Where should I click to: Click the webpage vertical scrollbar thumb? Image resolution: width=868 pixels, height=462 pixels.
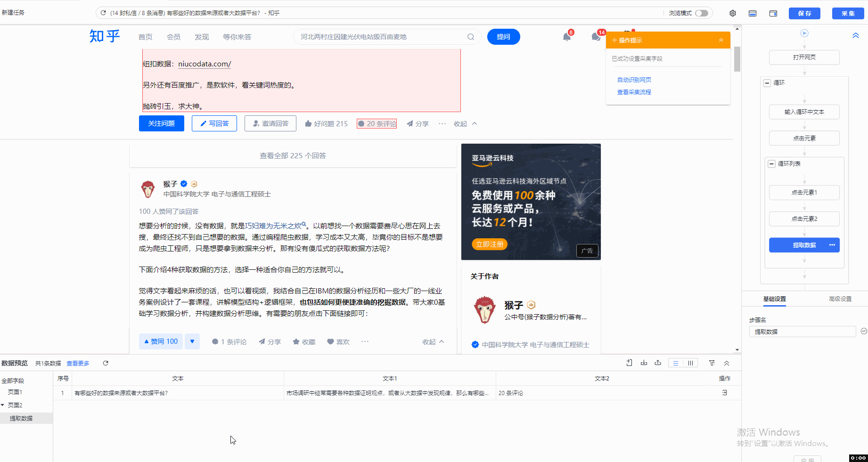click(x=737, y=59)
